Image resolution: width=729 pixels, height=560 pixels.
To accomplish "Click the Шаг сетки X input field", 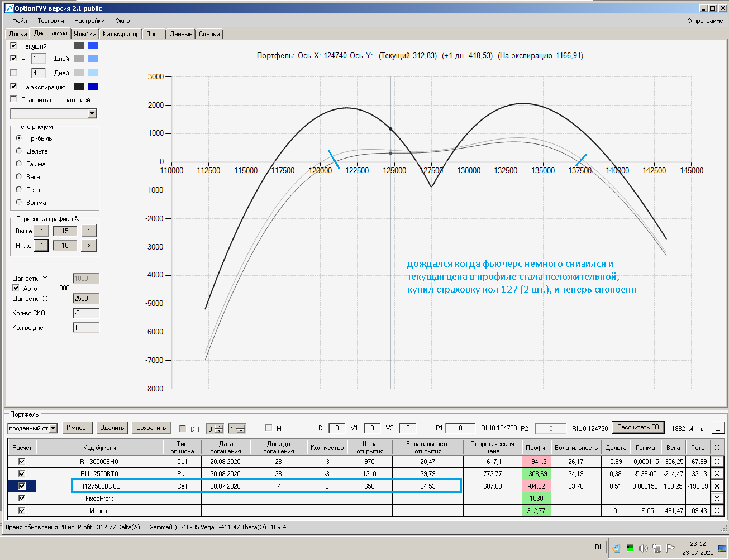I will point(85,299).
